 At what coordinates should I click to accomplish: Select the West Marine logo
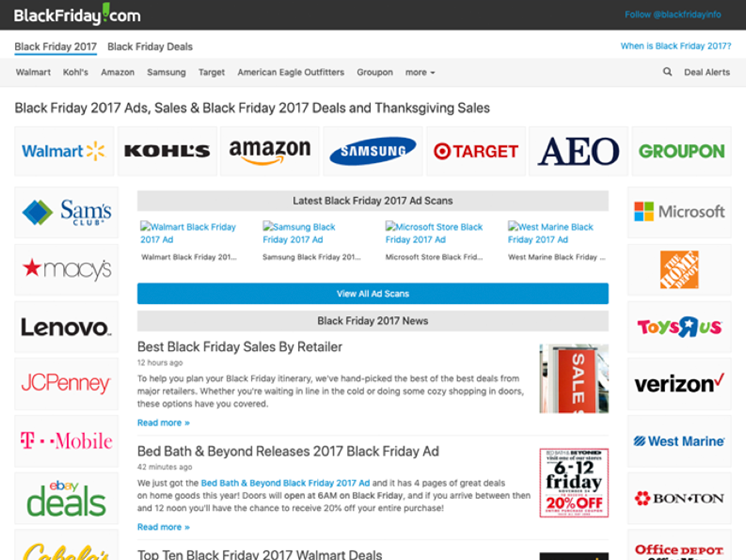pos(680,441)
